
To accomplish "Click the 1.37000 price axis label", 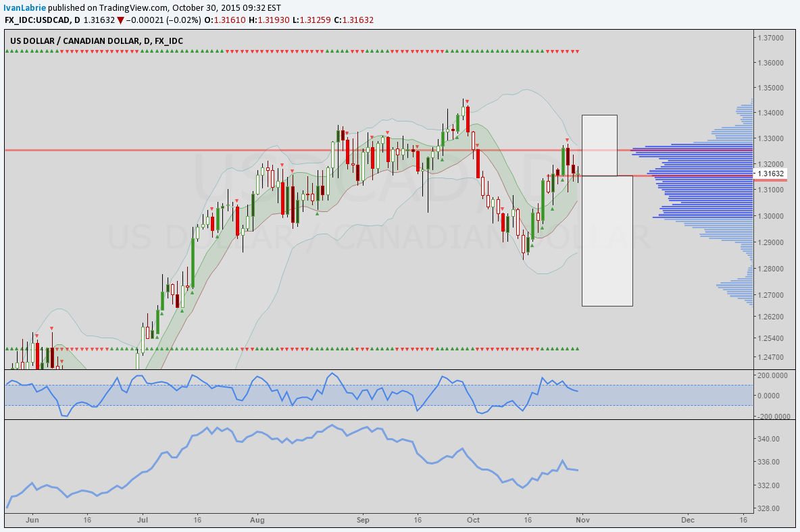I will pyautogui.click(x=770, y=38).
